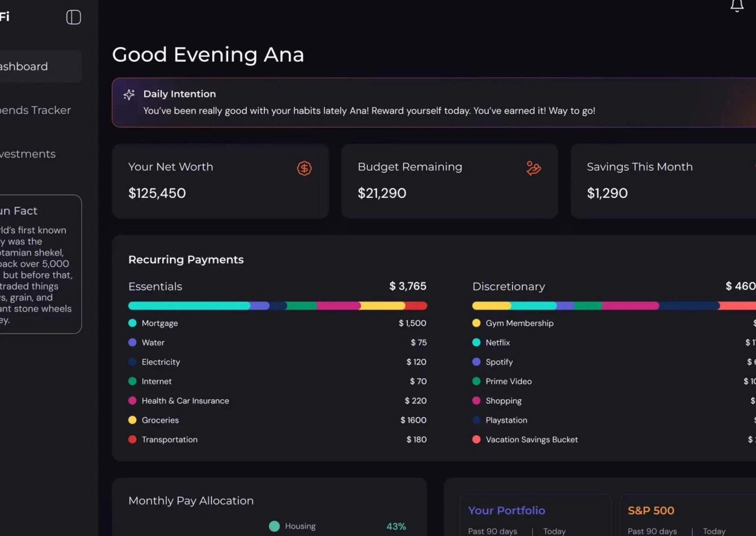Open the Investments section in the sidebar

(28, 154)
